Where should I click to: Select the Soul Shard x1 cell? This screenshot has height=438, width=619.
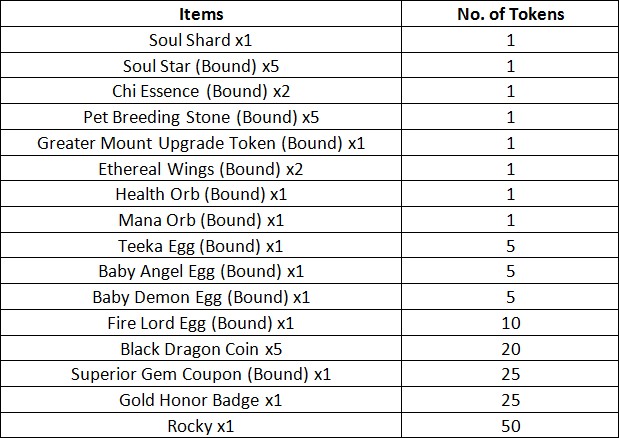tap(201, 40)
